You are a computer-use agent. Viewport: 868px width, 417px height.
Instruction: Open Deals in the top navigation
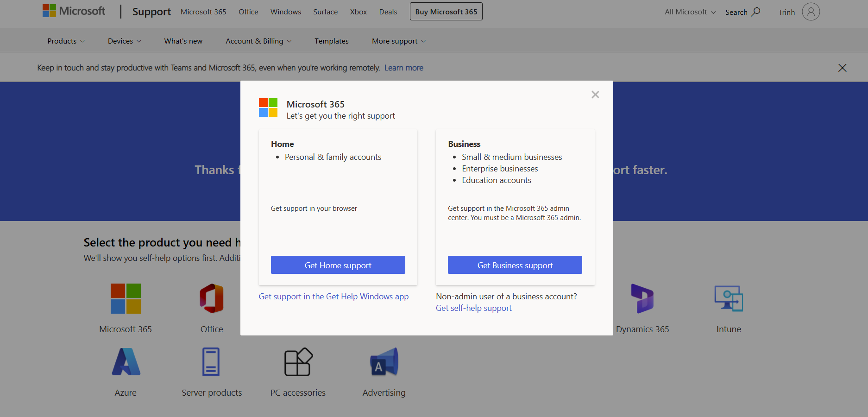point(388,12)
